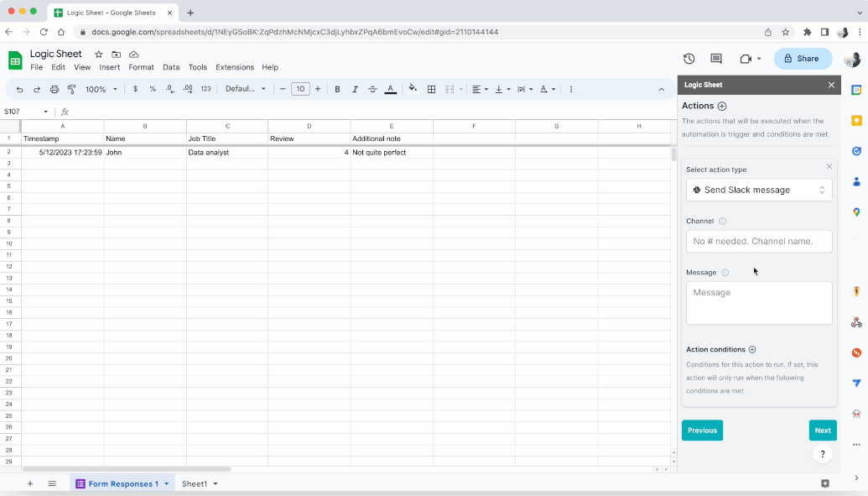Viewport: 868px width, 496px height.
Task: Toggle bold formatting
Action: tap(337, 88)
